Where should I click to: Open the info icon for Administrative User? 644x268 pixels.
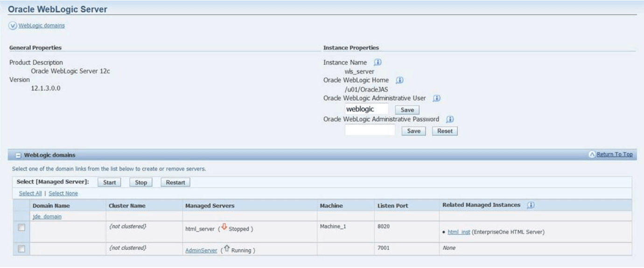(436, 98)
